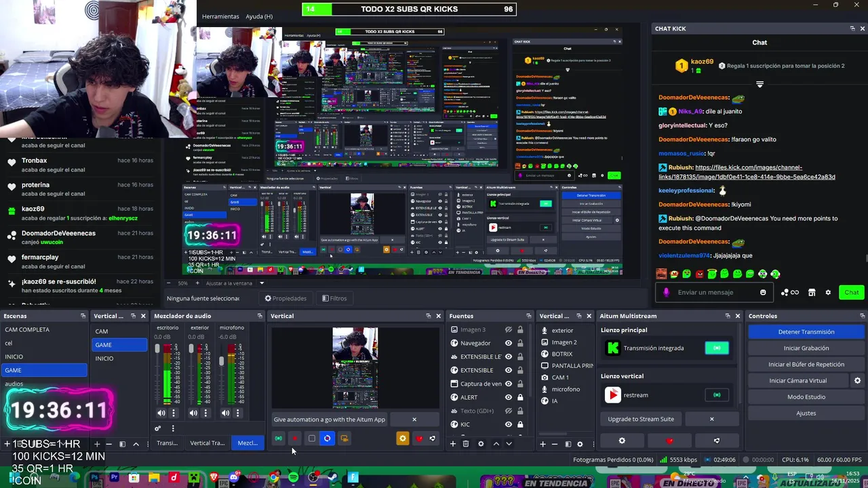The image size is (868, 488).
Task: Click Upgrade to Stream Suite button
Action: pos(641,419)
